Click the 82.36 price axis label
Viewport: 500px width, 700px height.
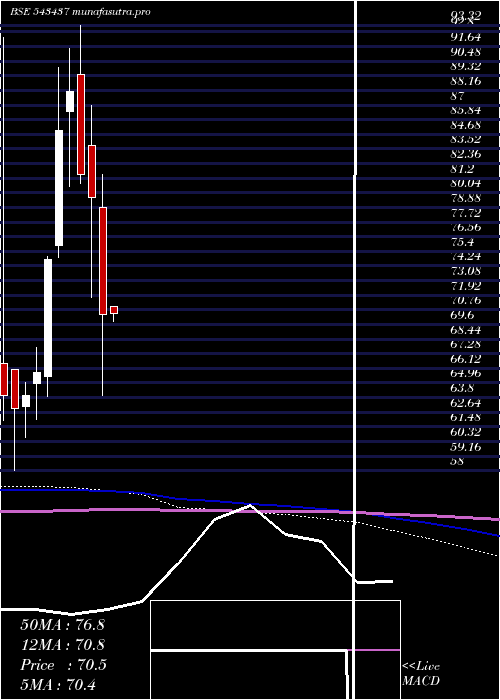tap(466, 154)
